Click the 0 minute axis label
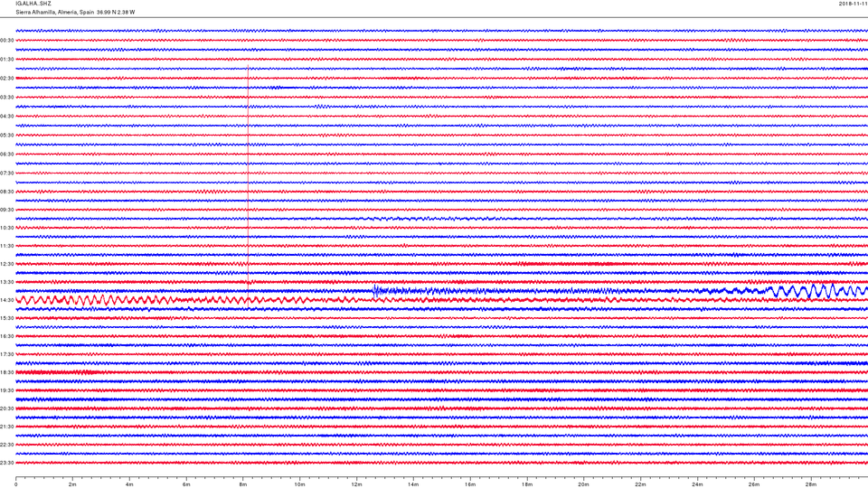Viewport: 868px width, 488px height. pyautogui.click(x=16, y=484)
